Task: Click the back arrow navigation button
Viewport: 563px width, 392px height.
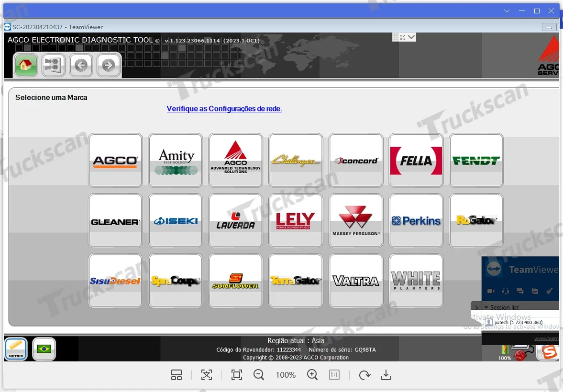Action: [x=81, y=65]
